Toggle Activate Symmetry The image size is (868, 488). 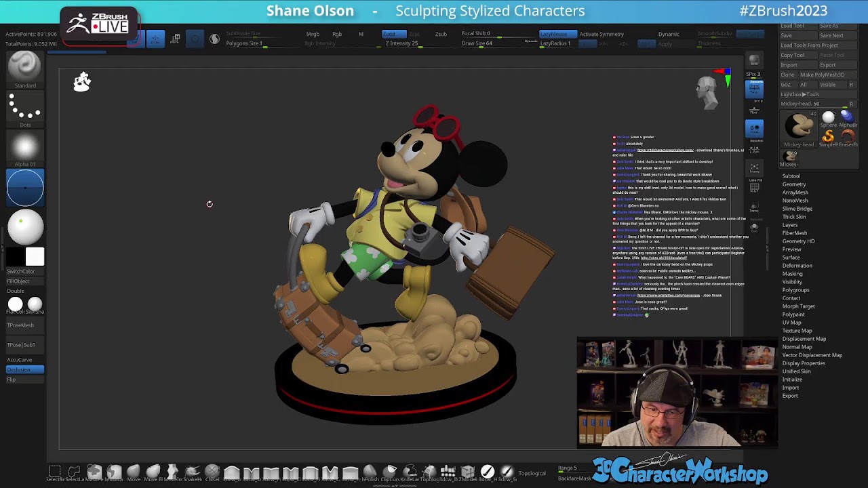tap(601, 34)
